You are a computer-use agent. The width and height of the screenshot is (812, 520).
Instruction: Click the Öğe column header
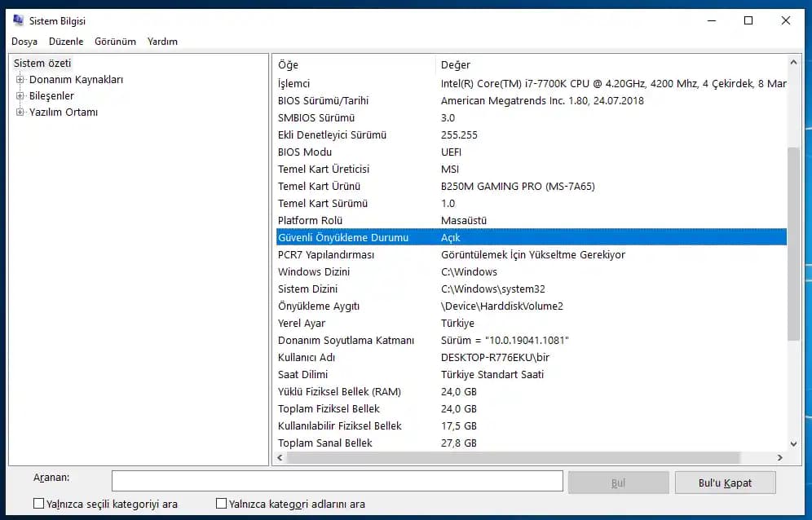tap(355, 64)
